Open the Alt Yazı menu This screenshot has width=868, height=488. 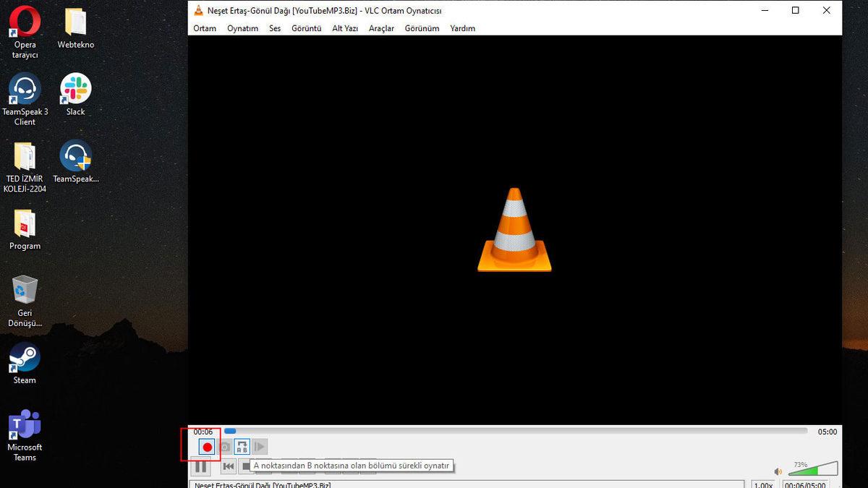[344, 28]
